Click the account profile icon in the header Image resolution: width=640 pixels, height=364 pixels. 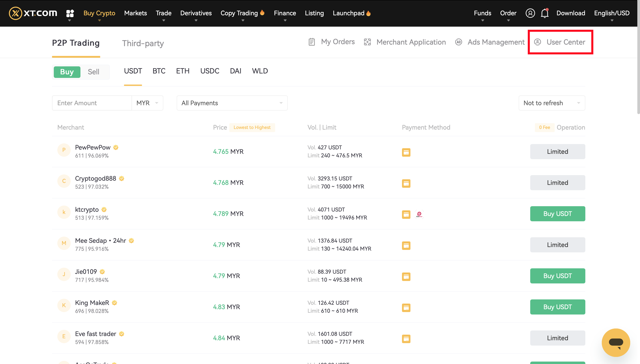pos(530,13)
